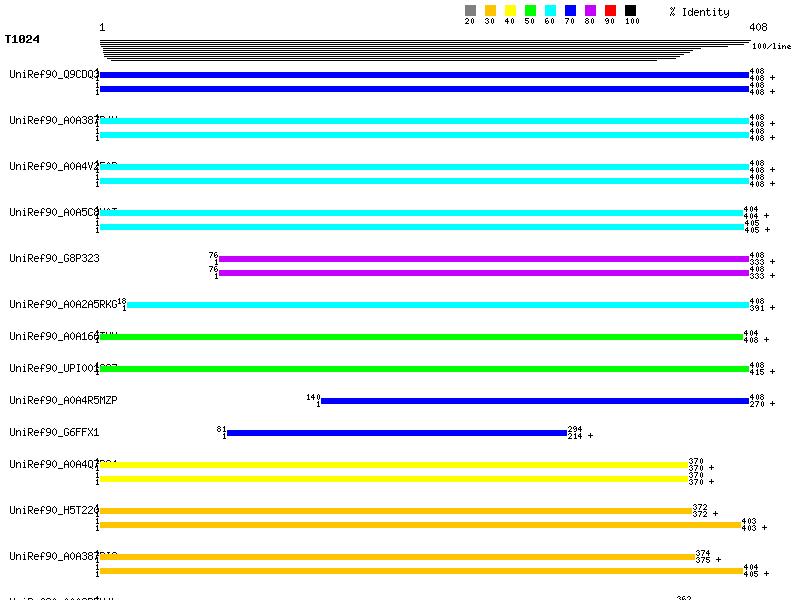The width and height of the screenshot is (800, 600).
Task: Click the upper purple G8P323 alignment bar
Action: [x=483, y=259]
